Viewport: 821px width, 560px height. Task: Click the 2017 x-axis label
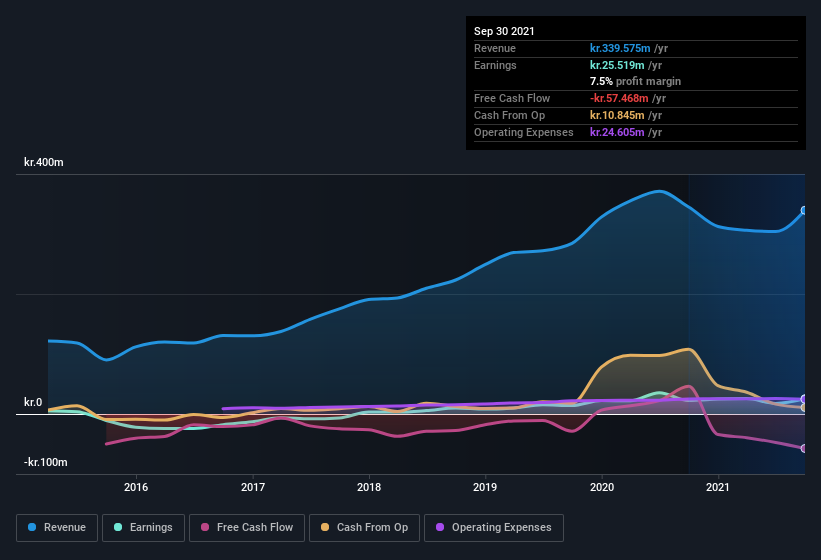(x=252, y=487)
